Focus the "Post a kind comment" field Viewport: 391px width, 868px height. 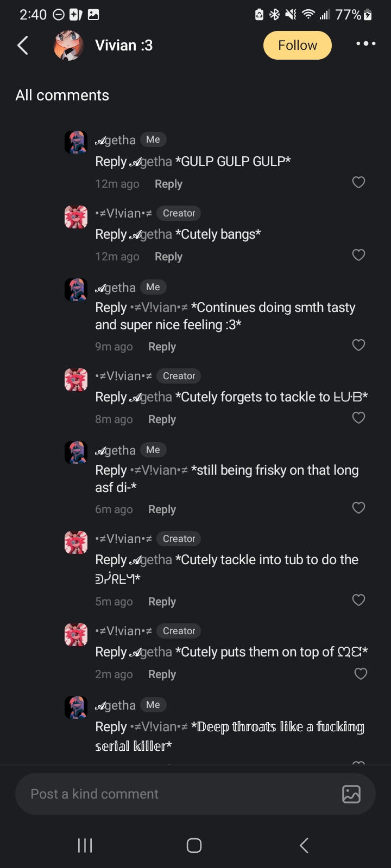pyautogui.click(x=179, y=794)
